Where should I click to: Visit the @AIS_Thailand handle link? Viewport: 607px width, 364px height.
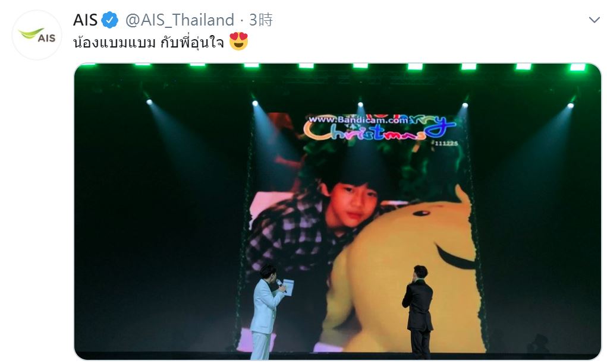180,20
